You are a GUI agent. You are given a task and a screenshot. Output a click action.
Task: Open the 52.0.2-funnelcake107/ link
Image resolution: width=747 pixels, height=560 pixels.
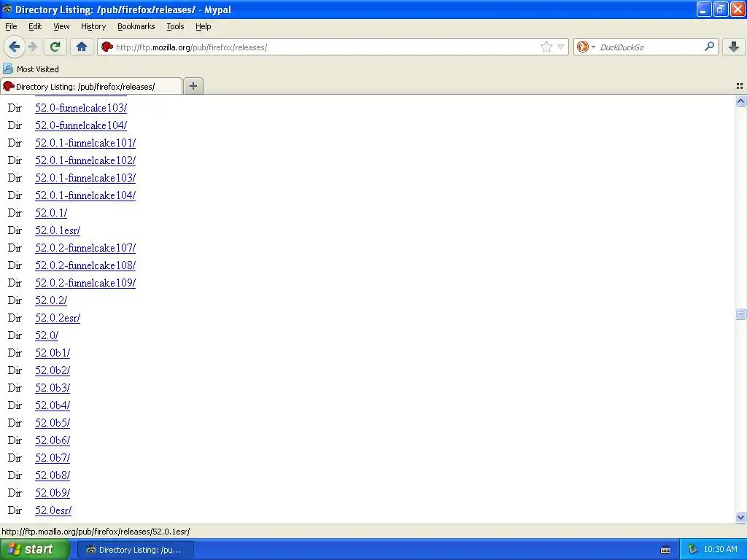click(85, 248)
